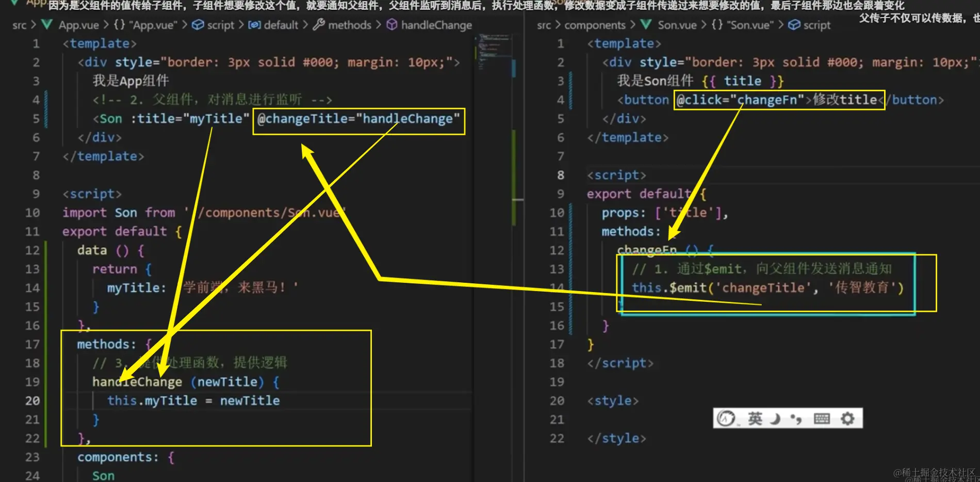Click the wrench icon beside methods breadcrumb
Image resolution: width=980 pixels, height=482 pixels.
pyautogui.click(x=319, y=25)
